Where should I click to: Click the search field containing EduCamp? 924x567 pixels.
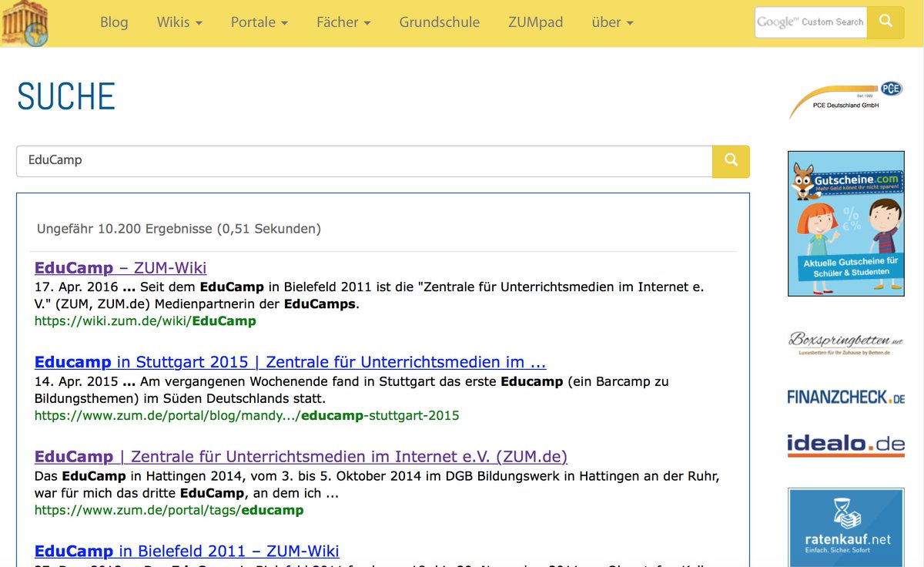click(364, 161)
